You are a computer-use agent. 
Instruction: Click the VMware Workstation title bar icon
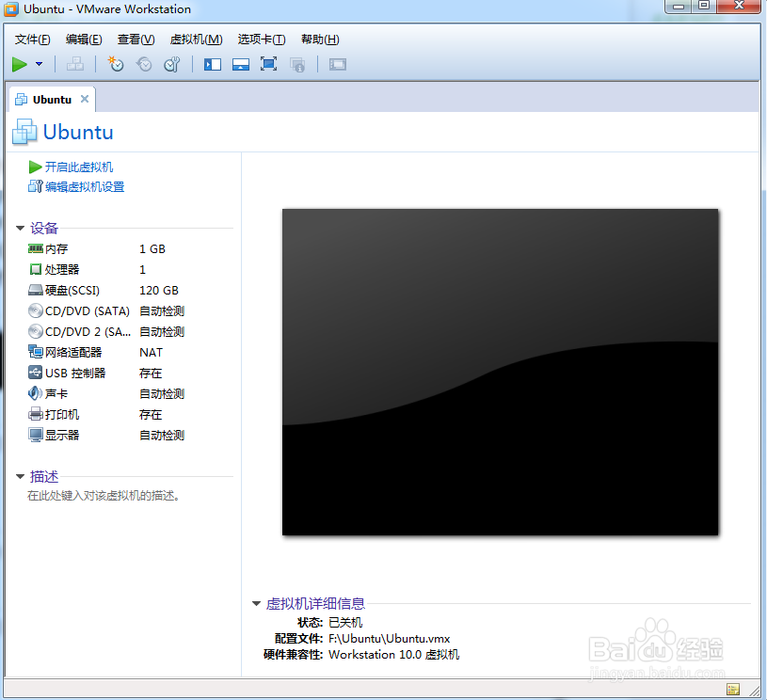coord(10,9)
